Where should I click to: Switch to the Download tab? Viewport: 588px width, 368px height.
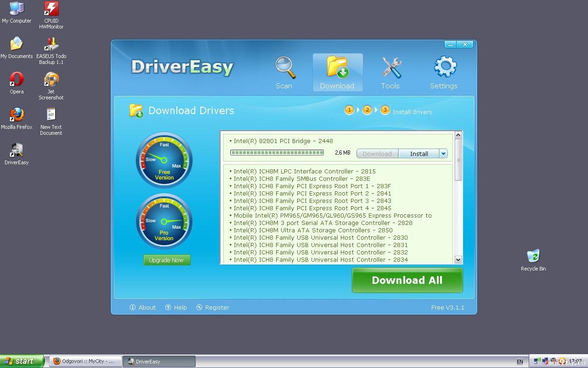(338, 73)
